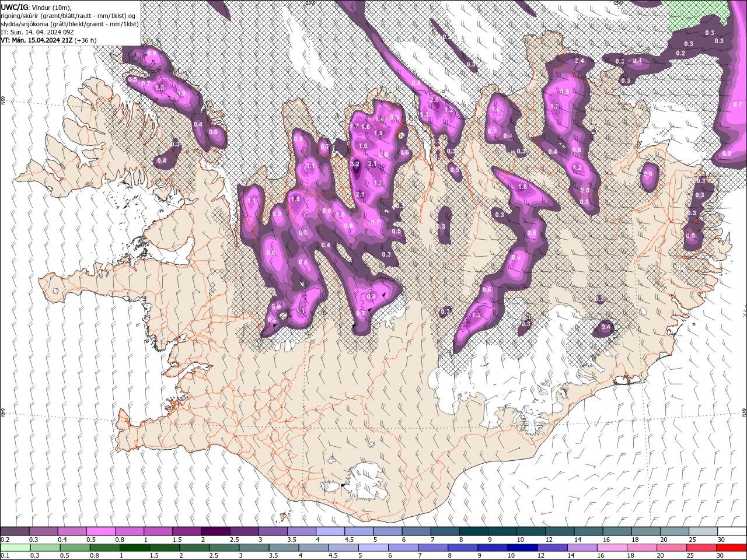The height and width of the screenshot is (560, 747).
Task: Click the bright pink upper swatch at 0.5
Action: point(101,531)
